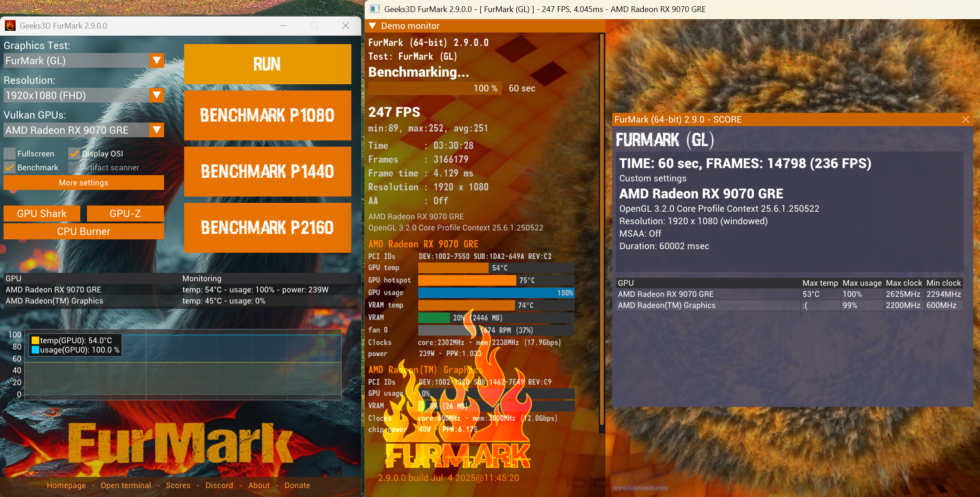Screen dimensions: 980x497
Task: Click 'min:89, max:252, avg:251' text
Action: pyautogui.click(x=428, y=128)
